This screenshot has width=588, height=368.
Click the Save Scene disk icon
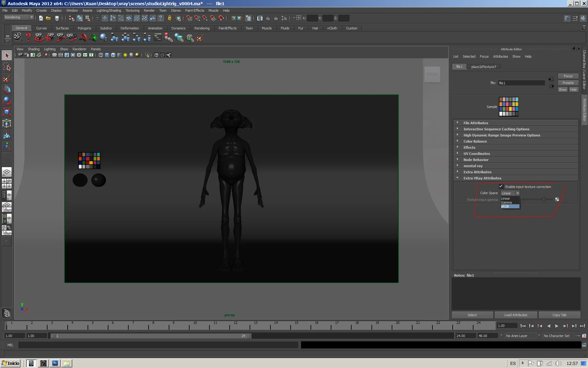pyautogui.click(x=57, y=18)
